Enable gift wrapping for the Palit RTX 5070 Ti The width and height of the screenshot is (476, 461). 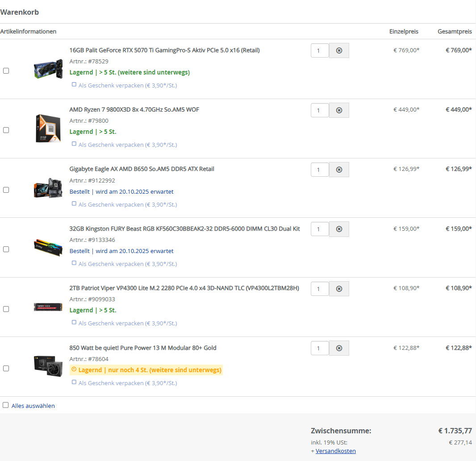(x=74, y=84)
